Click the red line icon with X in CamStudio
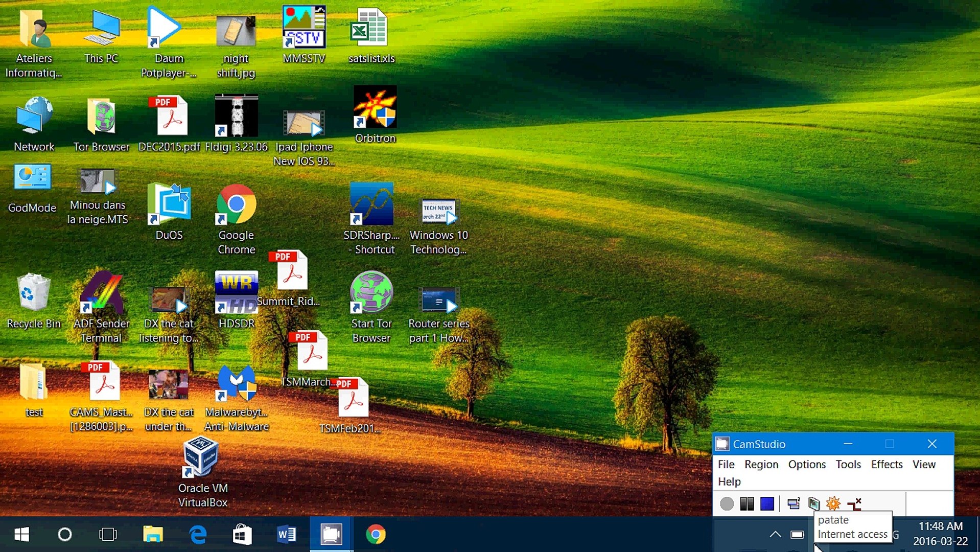The width and height of the screenshot is (980, 552). [x=854, y=504]
